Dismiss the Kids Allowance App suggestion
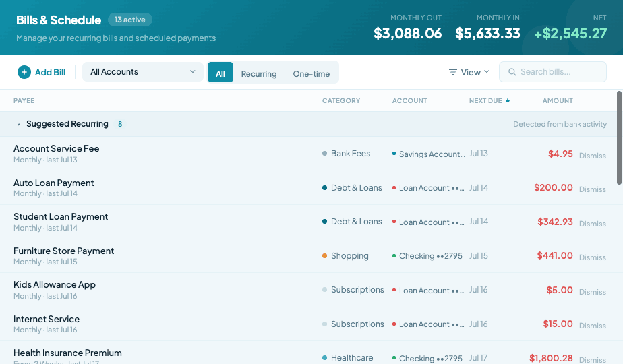Image resolution: width=623 pixels, height=364 pixels. point(593,292)
